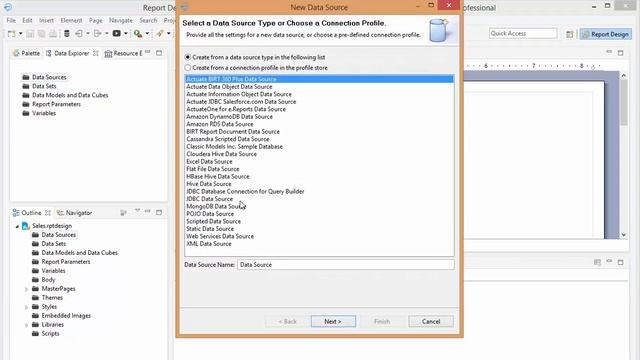Screen dimensions: 640x360
Task: Click the data source cylinder wizard image
Action: coord(439,30)
